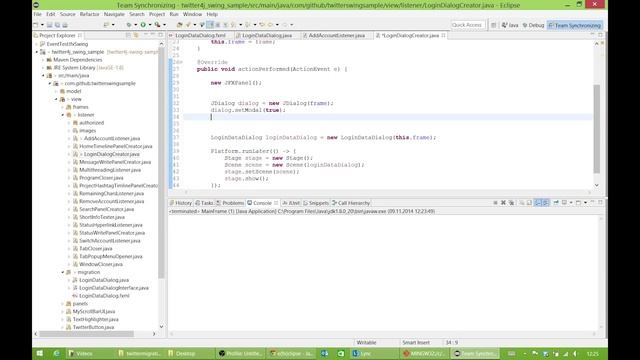Toggle Scroll Lock in the Console toolbar
This screenshot has width=640, height=360.
click(x=529, y=202)
